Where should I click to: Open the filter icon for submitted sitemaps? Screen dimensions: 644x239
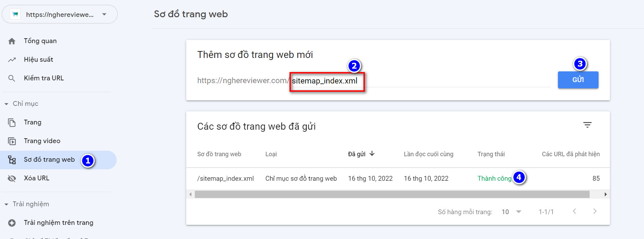coord(587,125)
